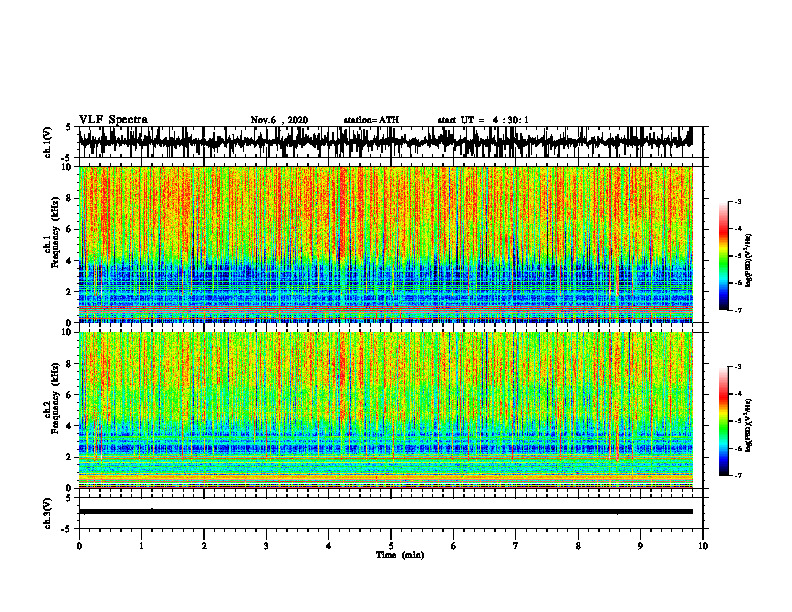792x612 pixels.
Task: Click the 'ch.3(V)' axis label
Action: coord(48,513)
